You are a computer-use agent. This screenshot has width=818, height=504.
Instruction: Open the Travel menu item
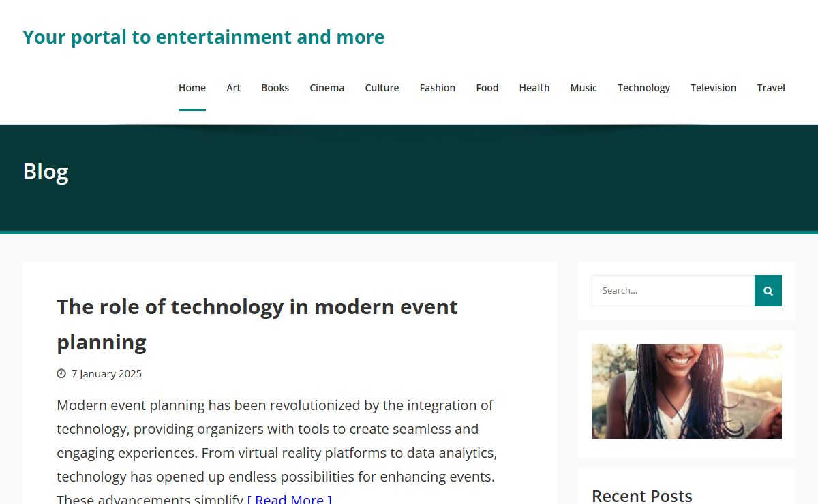coord(771,88)
